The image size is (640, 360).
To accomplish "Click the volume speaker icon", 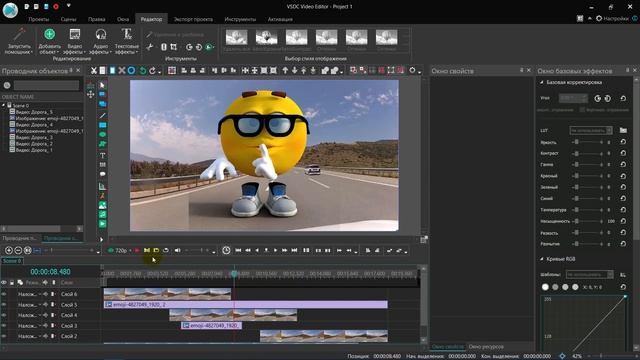I will click(x=178, y=250).
